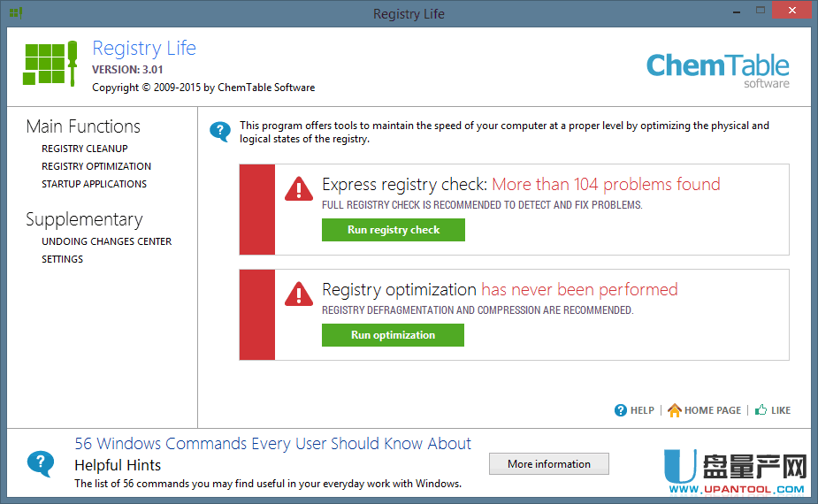Click the Registry Life title heading
Screen dimensions: 818x504
click(x=144, y=49)
